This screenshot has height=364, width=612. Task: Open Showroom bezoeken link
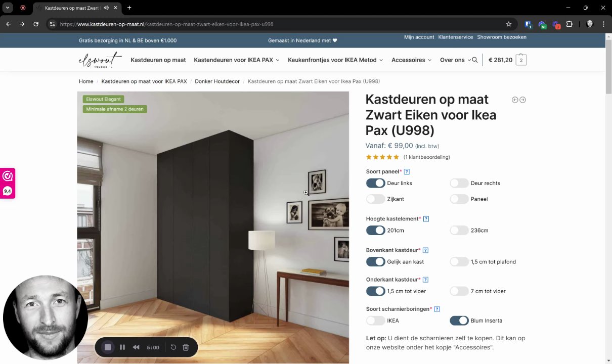coord(502,37)
